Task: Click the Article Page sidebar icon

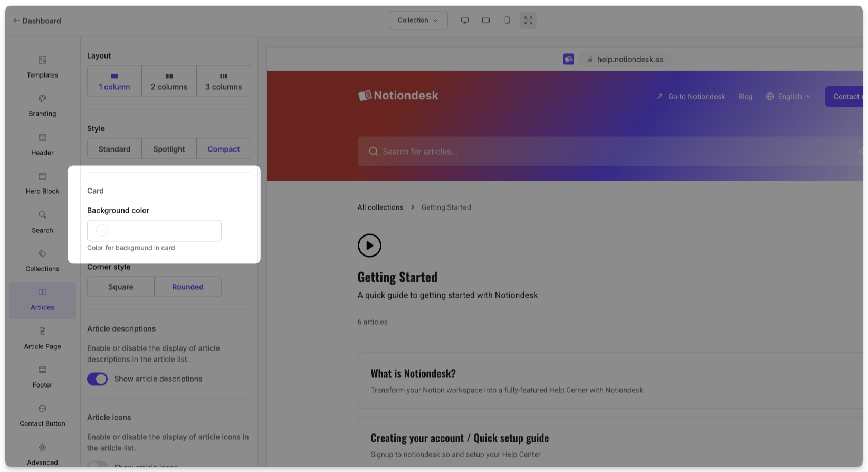Action: pyautogui.click(x=42, y=331)
